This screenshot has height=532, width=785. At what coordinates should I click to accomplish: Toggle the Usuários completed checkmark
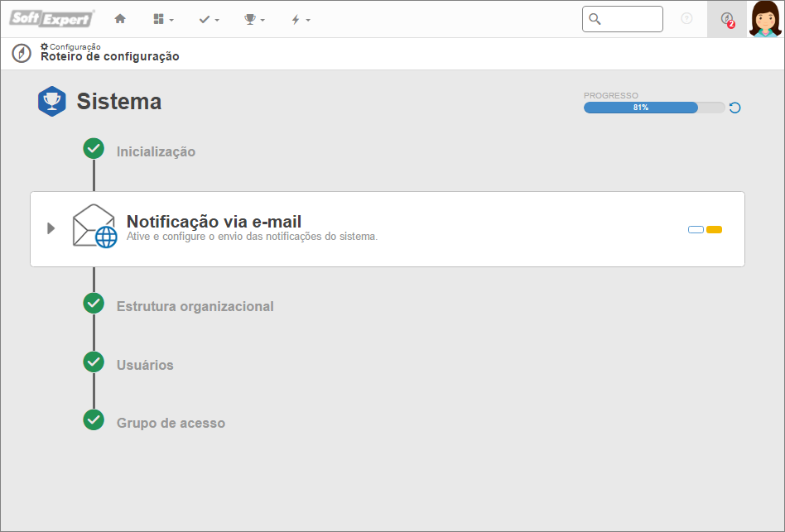pyautogui.click(x=94, y=362)
